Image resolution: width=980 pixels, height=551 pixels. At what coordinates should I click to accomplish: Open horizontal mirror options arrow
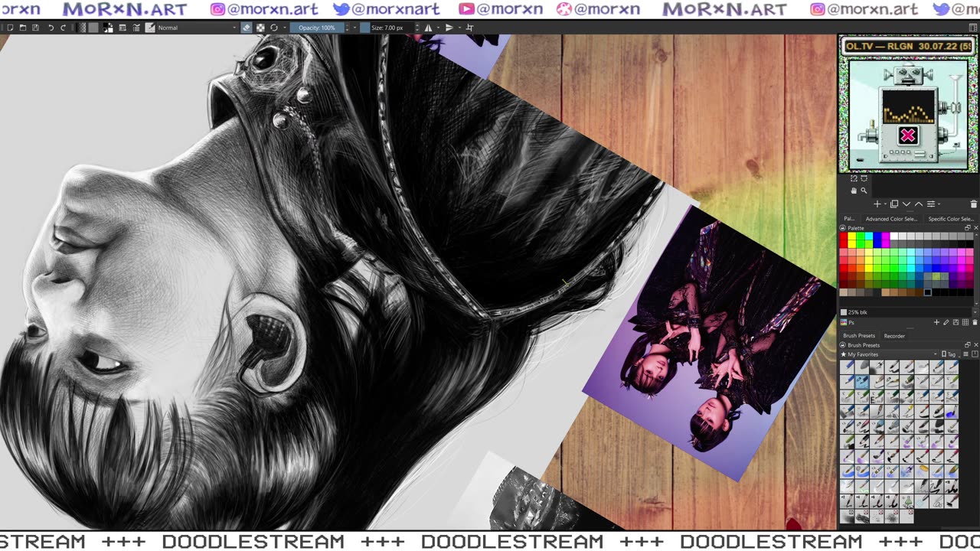437,28
